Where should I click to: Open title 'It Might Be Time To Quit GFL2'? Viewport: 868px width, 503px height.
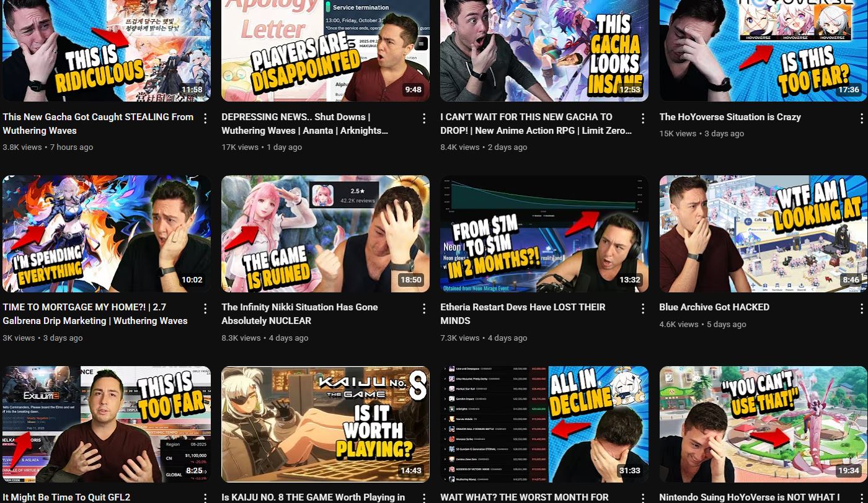pyautogui.click(x=66, y=497)
